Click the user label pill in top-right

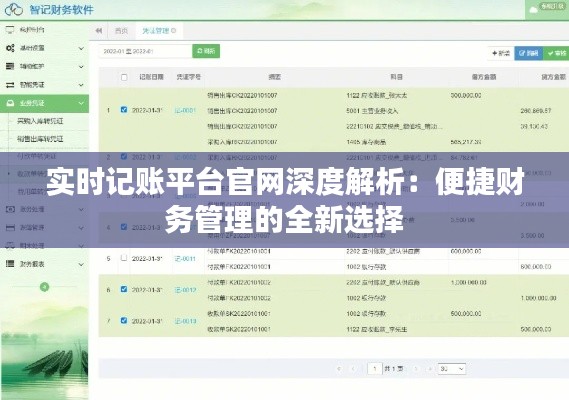552,7
